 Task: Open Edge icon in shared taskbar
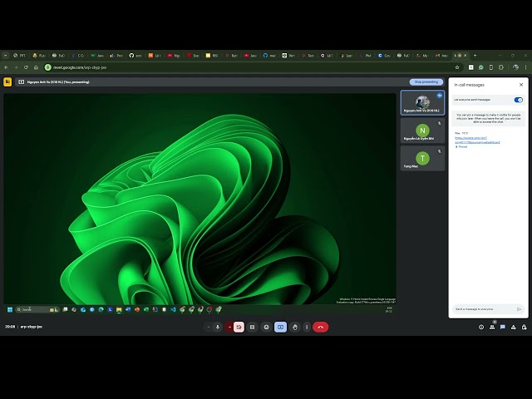(101, 309)
